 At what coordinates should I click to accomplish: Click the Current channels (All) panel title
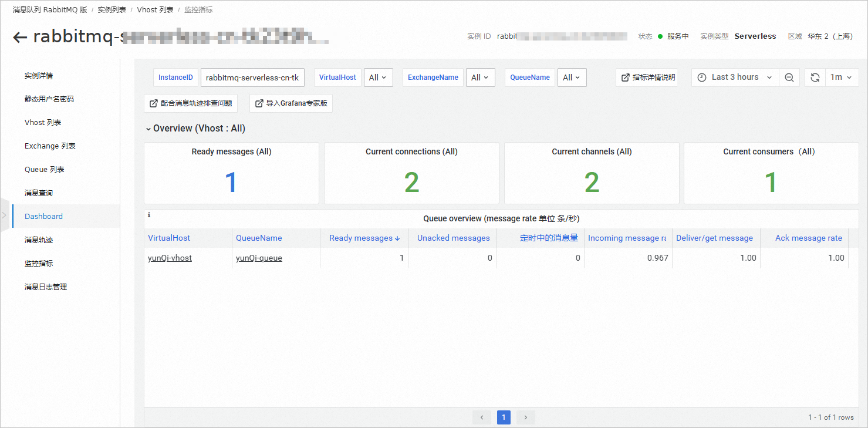pyautogui.click(x=592, y=151)
